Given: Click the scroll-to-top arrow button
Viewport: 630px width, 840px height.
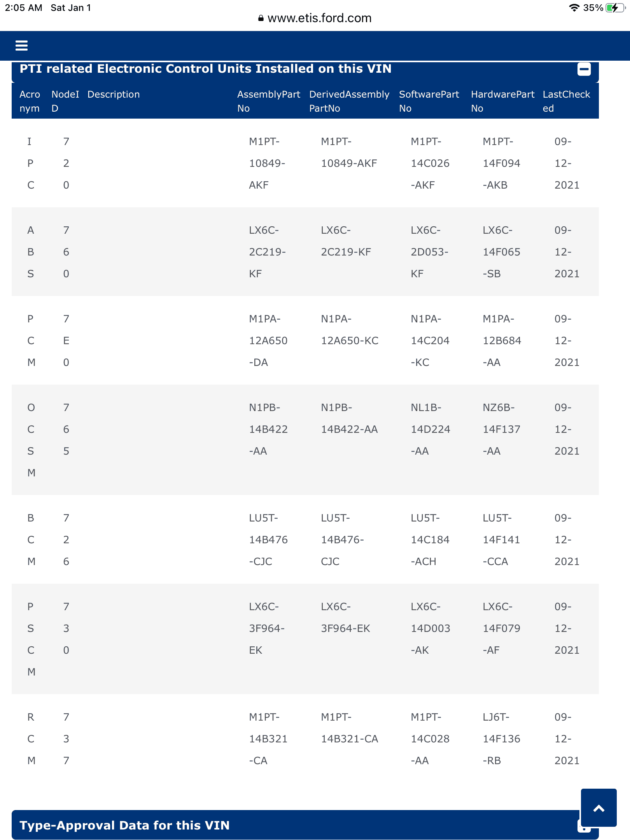Looking at the screenshot, I should [598, 808].
